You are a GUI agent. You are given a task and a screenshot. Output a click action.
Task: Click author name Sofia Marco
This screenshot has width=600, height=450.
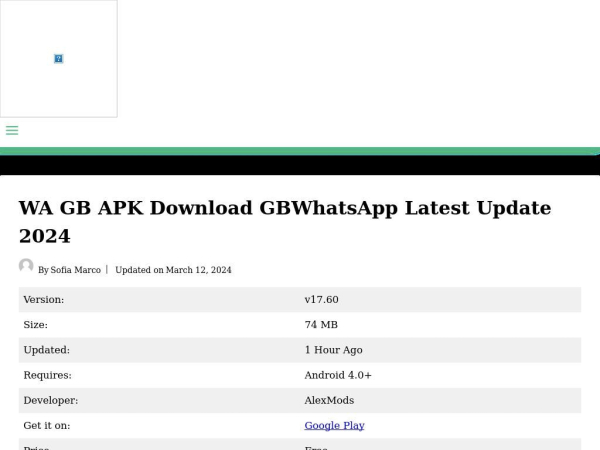[x=75, y=270]
